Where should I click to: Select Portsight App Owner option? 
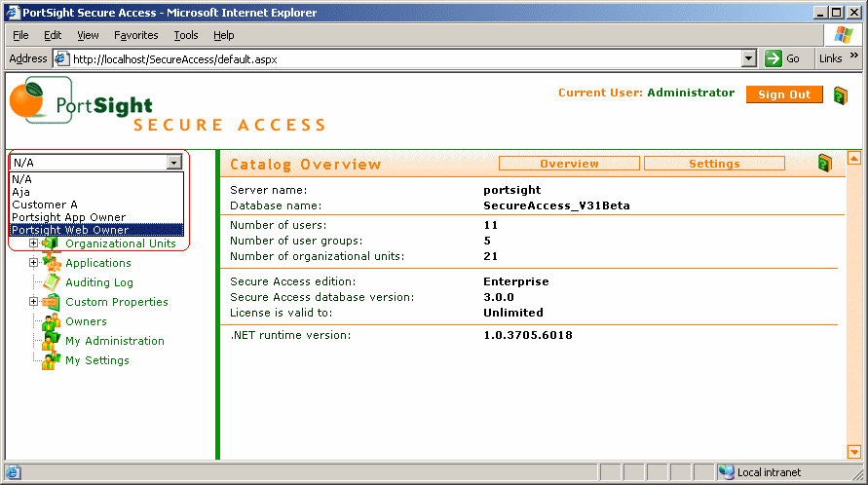(x=96, y=217)
